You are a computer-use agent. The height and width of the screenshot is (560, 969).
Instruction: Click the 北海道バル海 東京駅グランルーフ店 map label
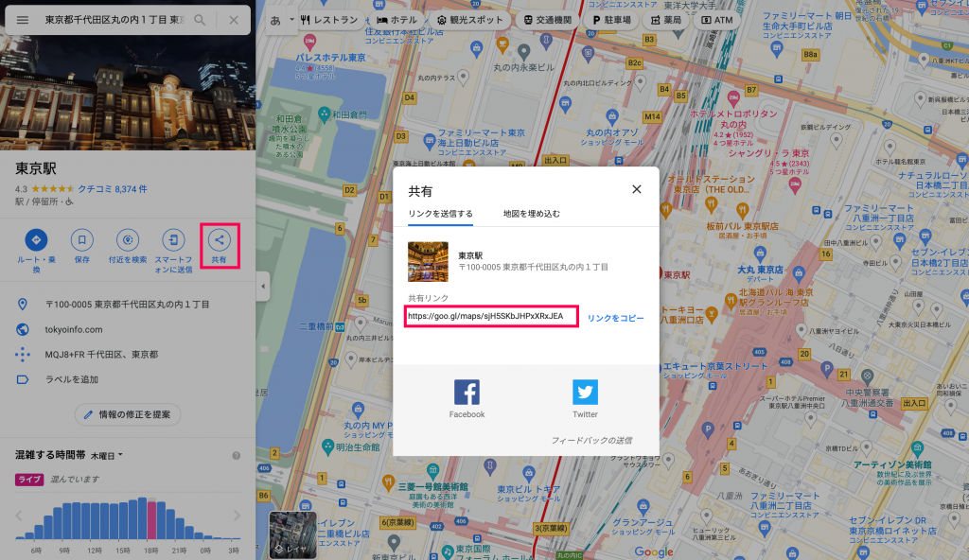[x=776, y=297]
